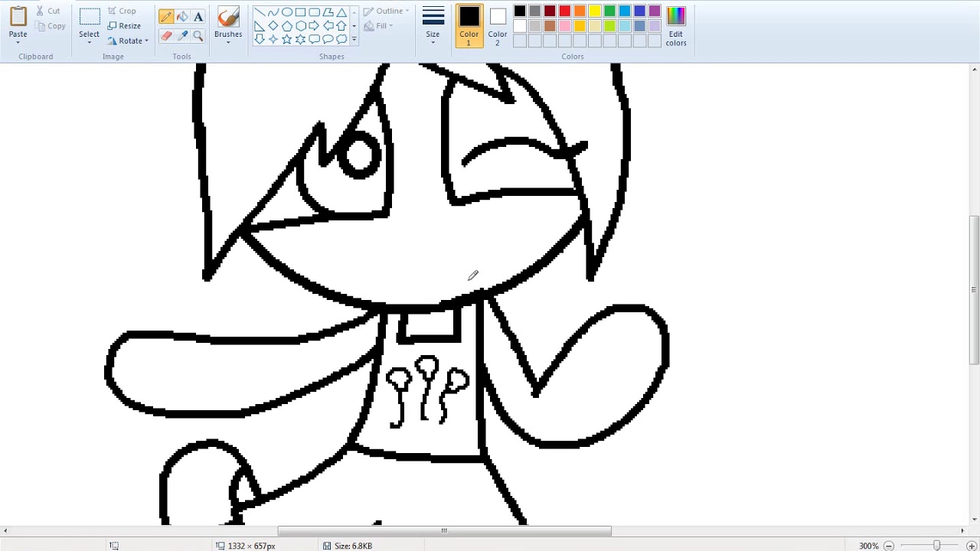This screenshot has width=980, height=551.
Task: Pick the Fill with color bucket tool
Action: tap(182, 16)
